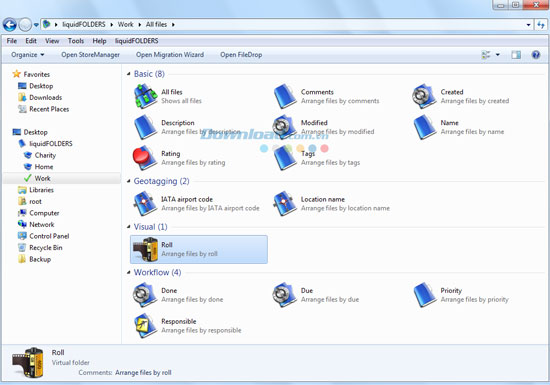Click Open StoreManager button

(x=90, y=55)
